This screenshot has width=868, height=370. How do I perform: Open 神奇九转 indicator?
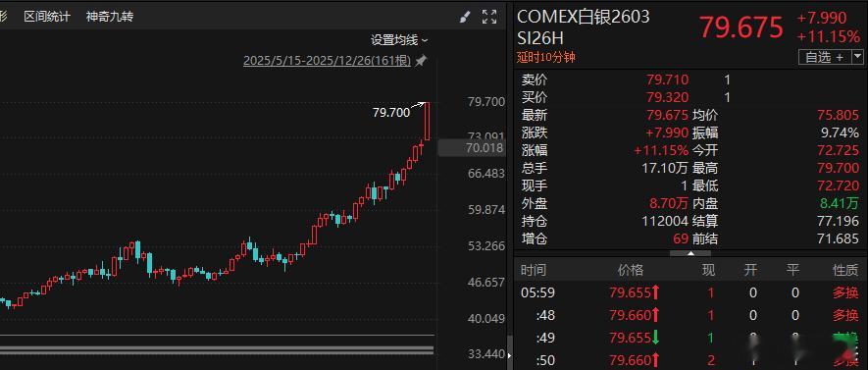point(110,16)
